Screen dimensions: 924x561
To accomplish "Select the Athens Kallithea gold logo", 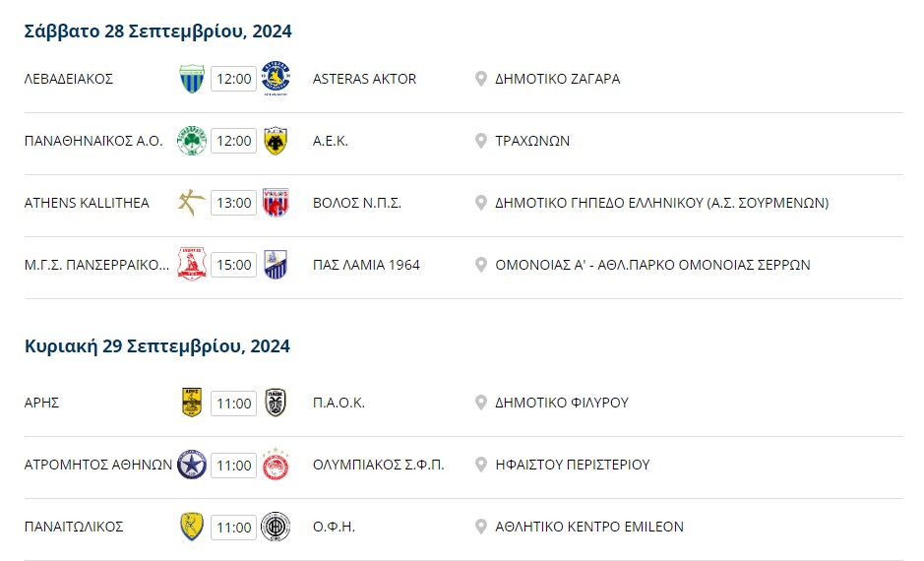I will coord(192,203).
